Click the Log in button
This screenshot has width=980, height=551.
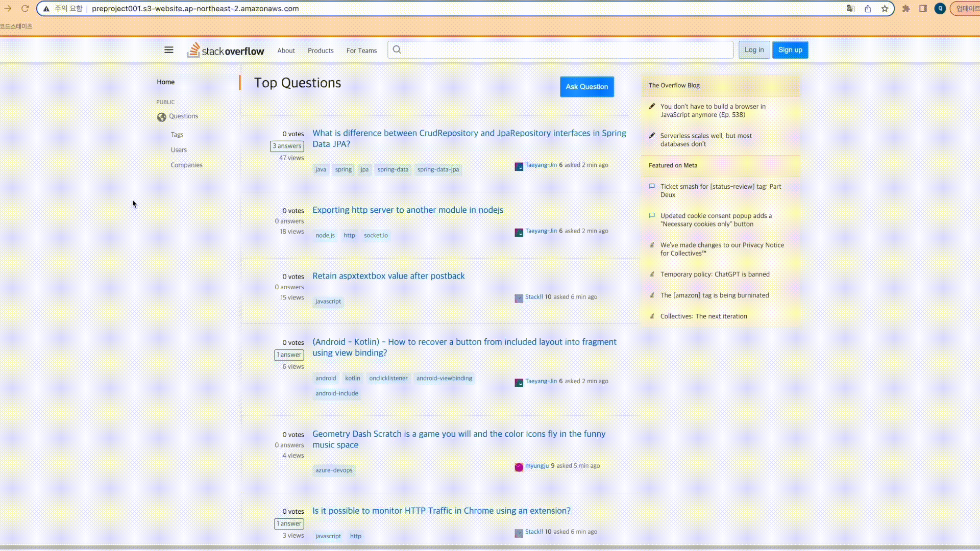click(x=754, y=50)
